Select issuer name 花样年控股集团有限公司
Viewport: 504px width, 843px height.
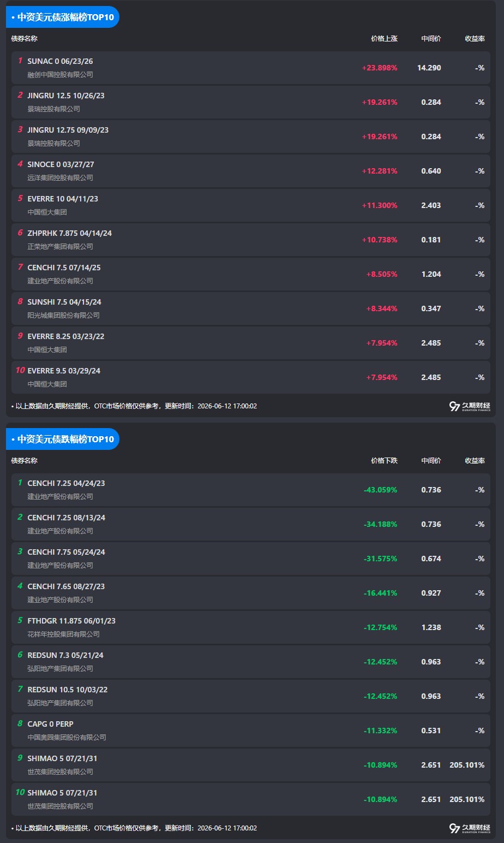point(64,634)
